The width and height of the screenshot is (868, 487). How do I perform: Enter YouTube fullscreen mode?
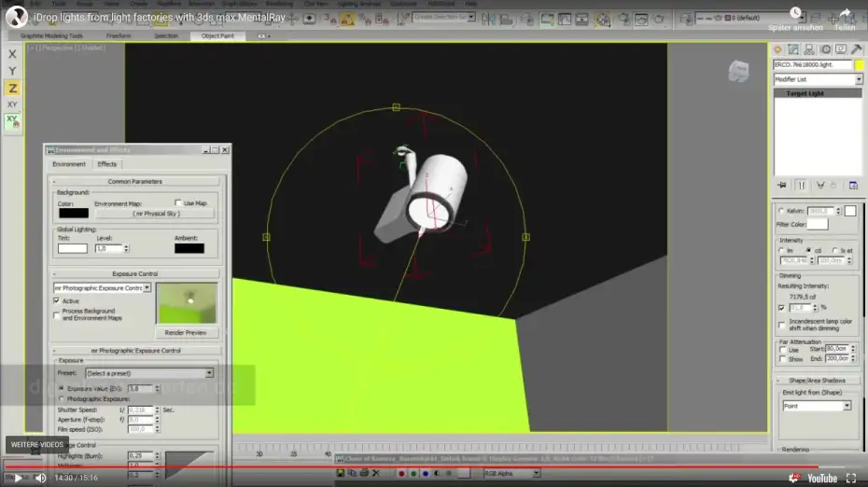click(851, 479)
